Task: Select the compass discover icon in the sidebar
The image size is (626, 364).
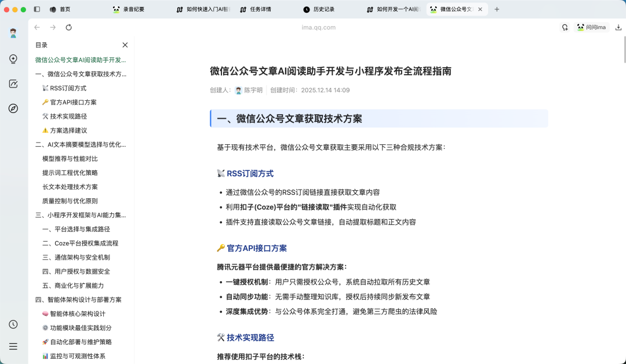Action: coord(13,108)
